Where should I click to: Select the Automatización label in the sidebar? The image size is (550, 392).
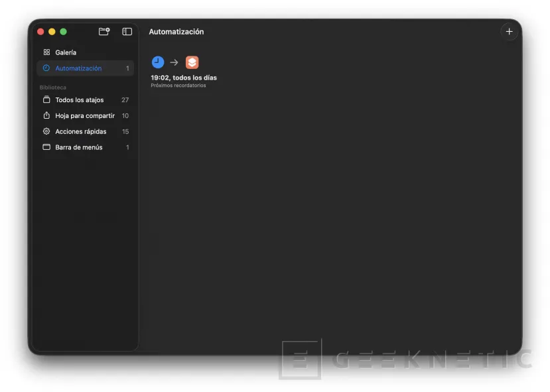tap(78, 68)
